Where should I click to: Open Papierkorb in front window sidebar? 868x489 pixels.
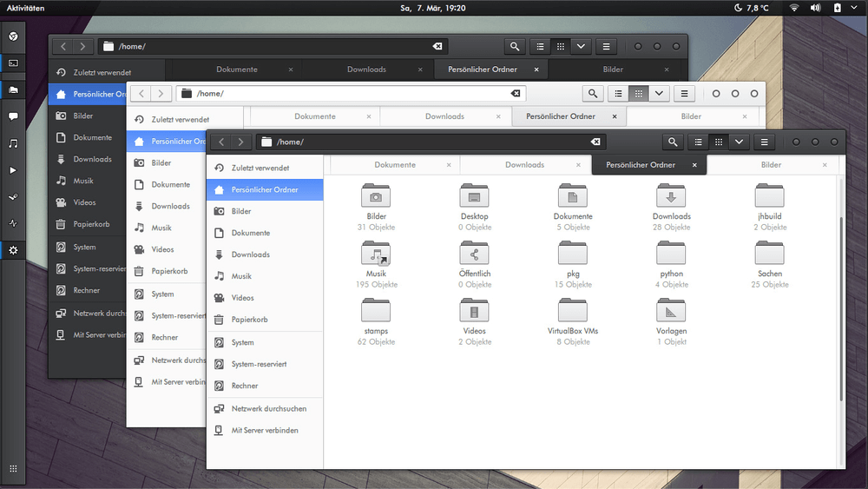[265, 320]
